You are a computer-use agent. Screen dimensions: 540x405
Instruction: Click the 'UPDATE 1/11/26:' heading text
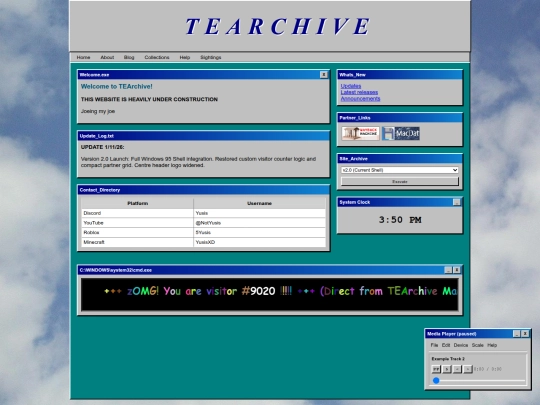(103, 147)
